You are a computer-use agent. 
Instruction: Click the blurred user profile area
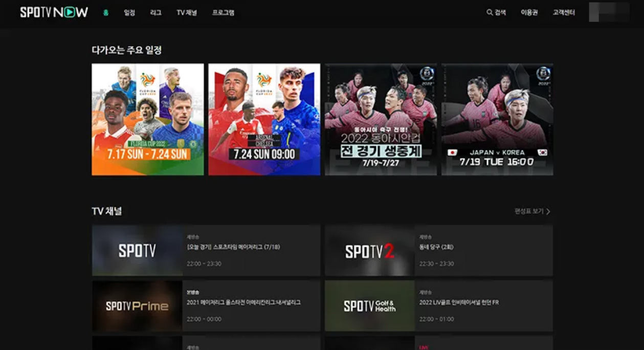[609, 12]
